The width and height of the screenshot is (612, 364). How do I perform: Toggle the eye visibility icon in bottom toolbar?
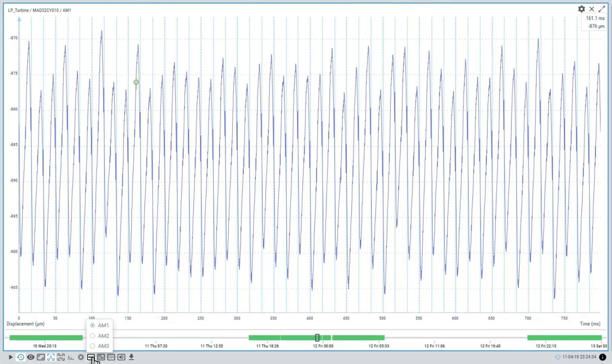coord(31,357)
